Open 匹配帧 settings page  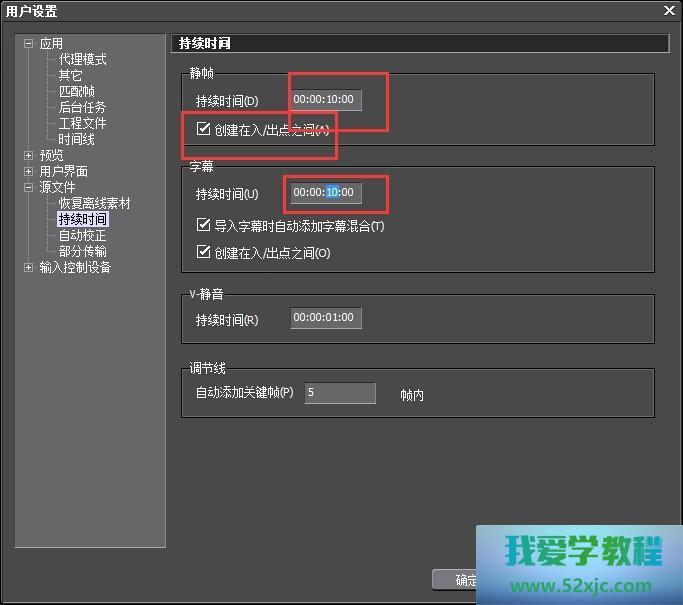pyautogui.click(x=76, y=92)
